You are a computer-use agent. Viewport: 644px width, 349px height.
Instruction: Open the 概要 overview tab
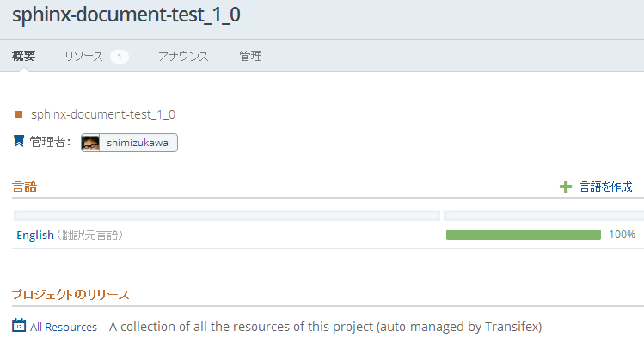[24, 56]
